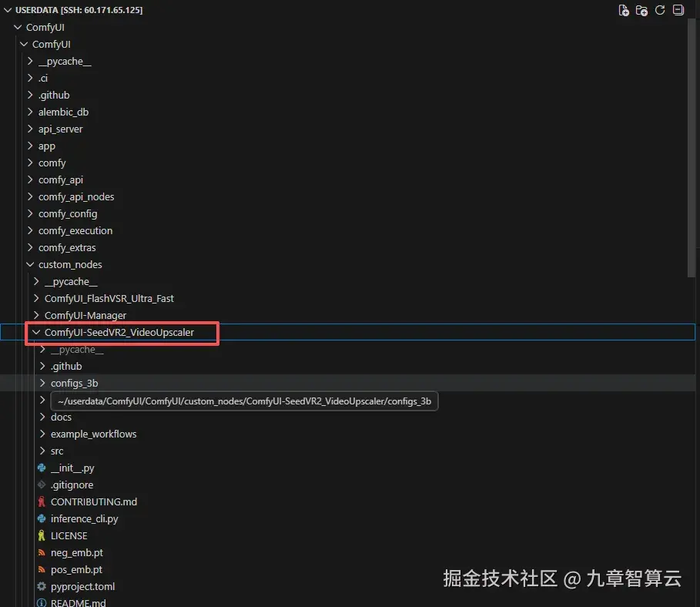Open inference_cli.py file

(x=85, y=518)
